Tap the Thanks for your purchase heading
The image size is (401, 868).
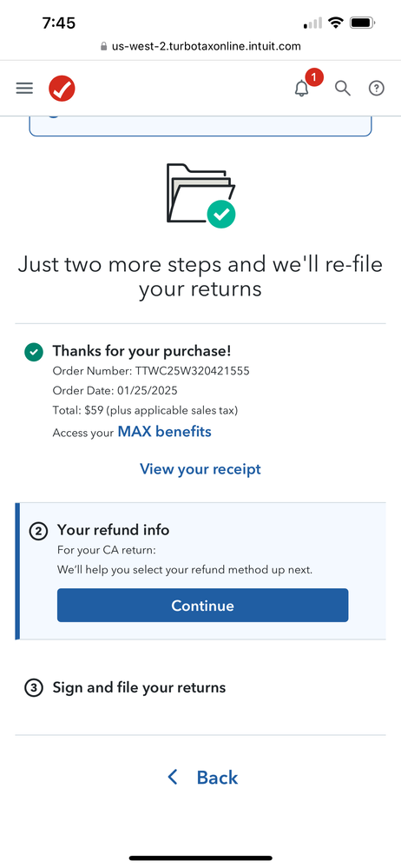[x=141, y=351]
